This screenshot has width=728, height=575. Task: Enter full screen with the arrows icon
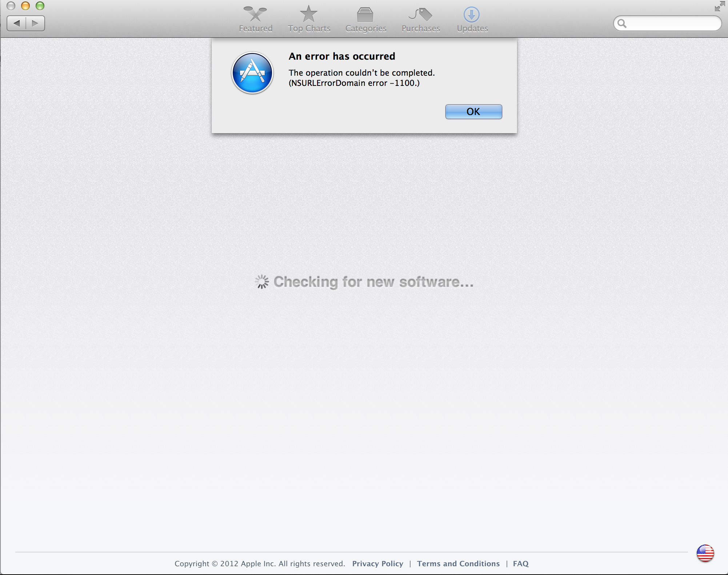pos(719,7)
